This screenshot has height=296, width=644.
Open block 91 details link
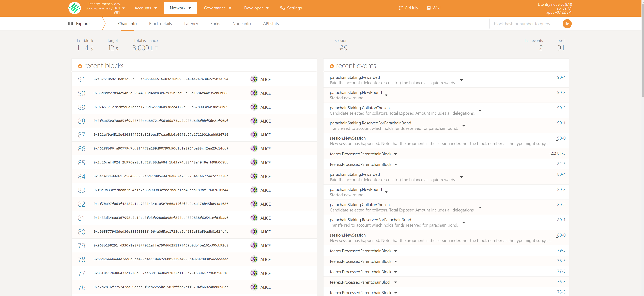point(81,79)
